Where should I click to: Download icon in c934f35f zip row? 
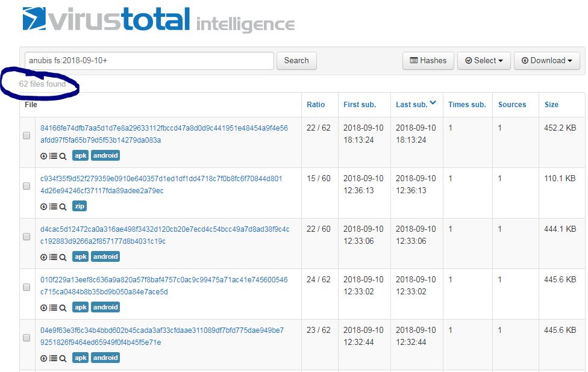point(43,206)
